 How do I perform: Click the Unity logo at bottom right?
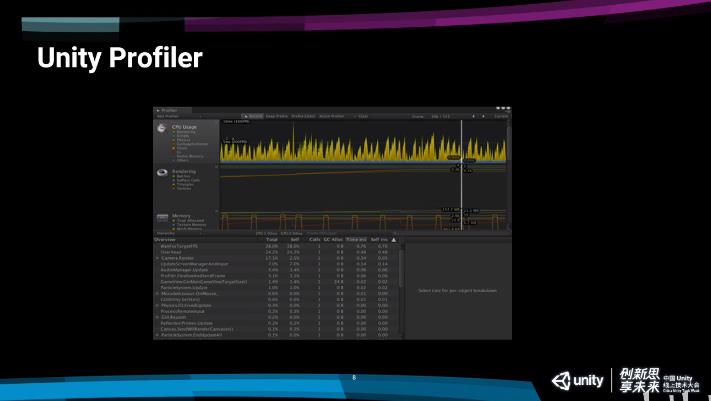coord(574,380)
